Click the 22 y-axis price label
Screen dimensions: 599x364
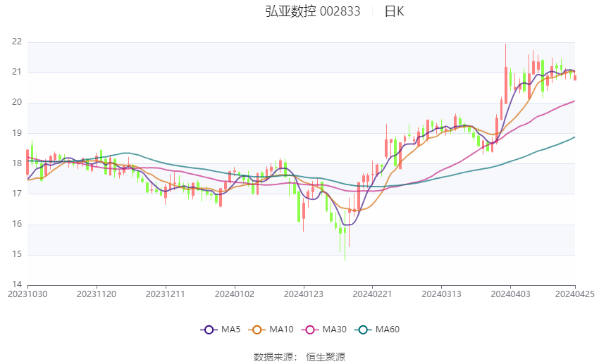(17, 42)
